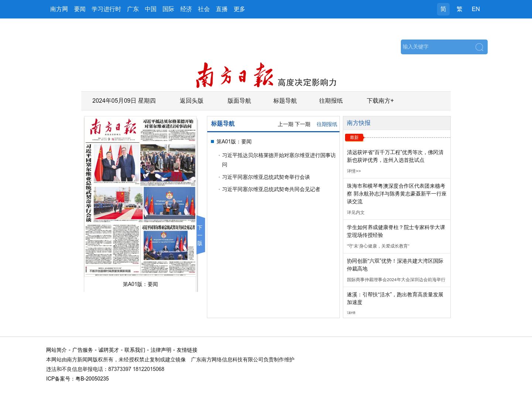
Task: Click the search magnifier icon
Action: 479,47
